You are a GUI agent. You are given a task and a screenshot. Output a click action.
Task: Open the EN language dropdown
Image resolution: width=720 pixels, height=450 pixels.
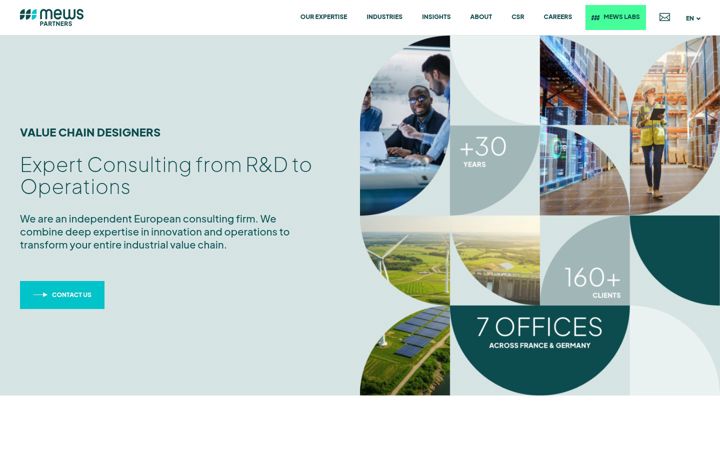pos(693,18)
